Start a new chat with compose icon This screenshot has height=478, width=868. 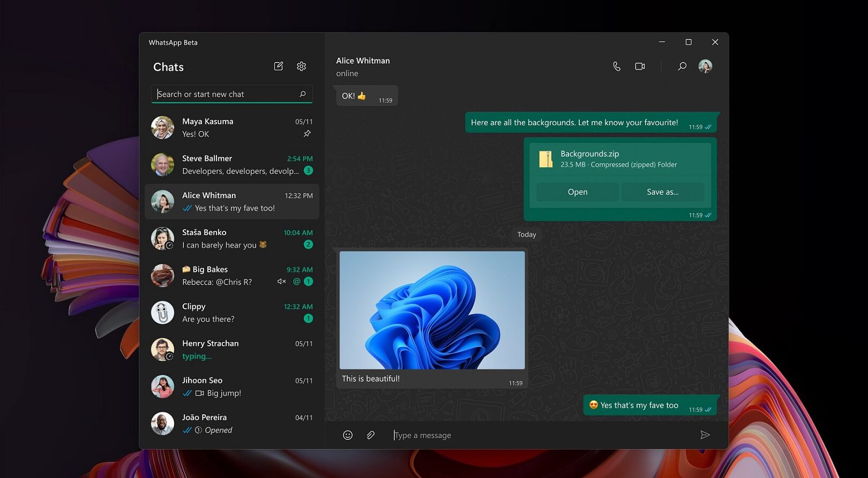pyautogui.click(x=278, y=66)
